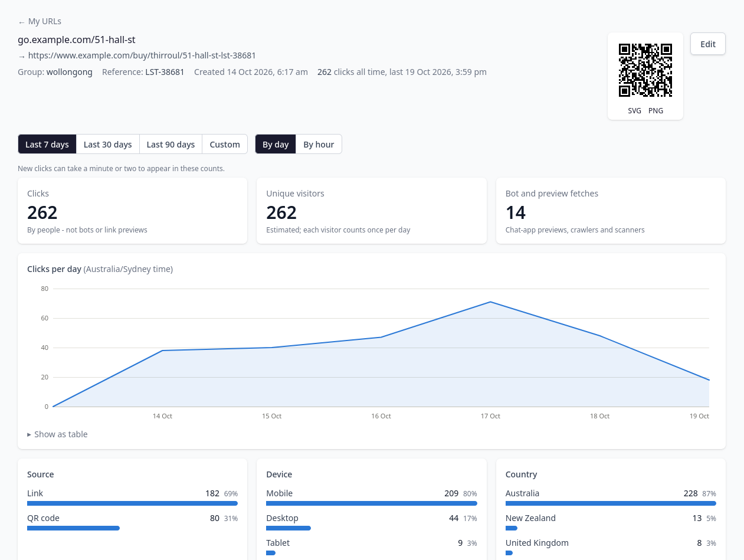744x560 pixels.
Task: Switch chart to By day
Action: pyautogui.click(x=276, y=145)
